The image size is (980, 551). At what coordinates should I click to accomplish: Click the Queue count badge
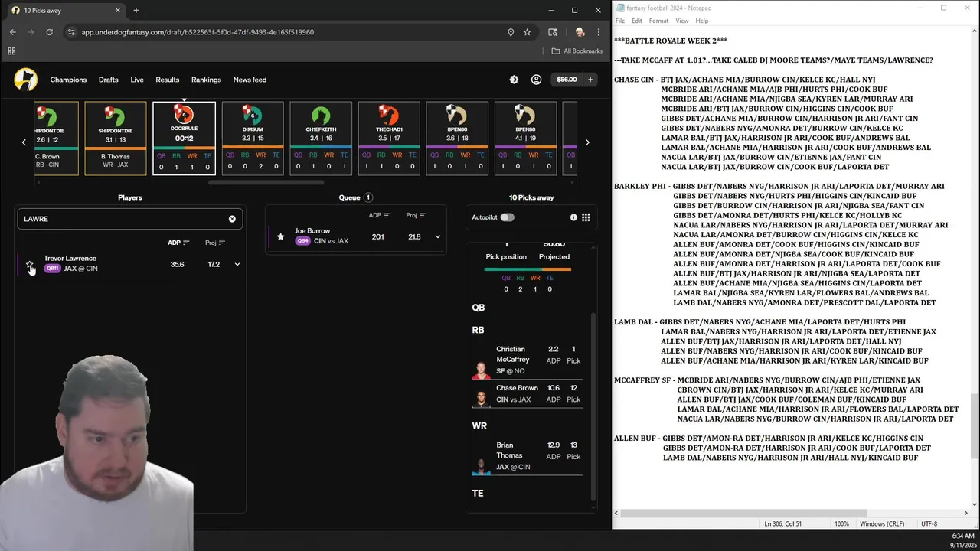point(368,197)
